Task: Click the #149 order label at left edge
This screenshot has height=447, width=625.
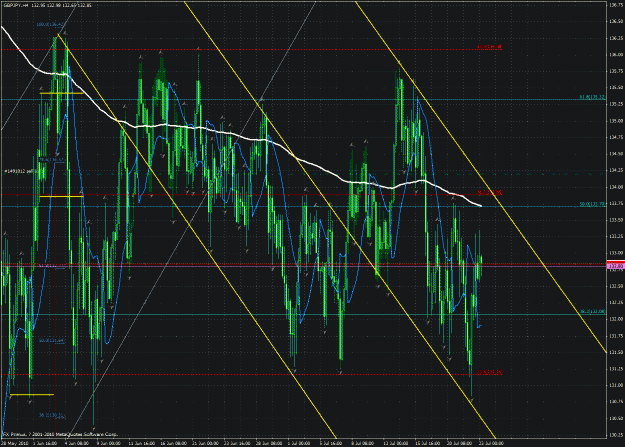Action: (20, 171)
